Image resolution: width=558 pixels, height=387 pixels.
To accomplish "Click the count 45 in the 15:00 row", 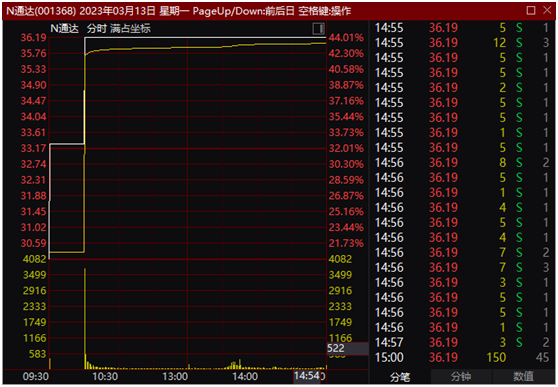I will pos(542,357).
